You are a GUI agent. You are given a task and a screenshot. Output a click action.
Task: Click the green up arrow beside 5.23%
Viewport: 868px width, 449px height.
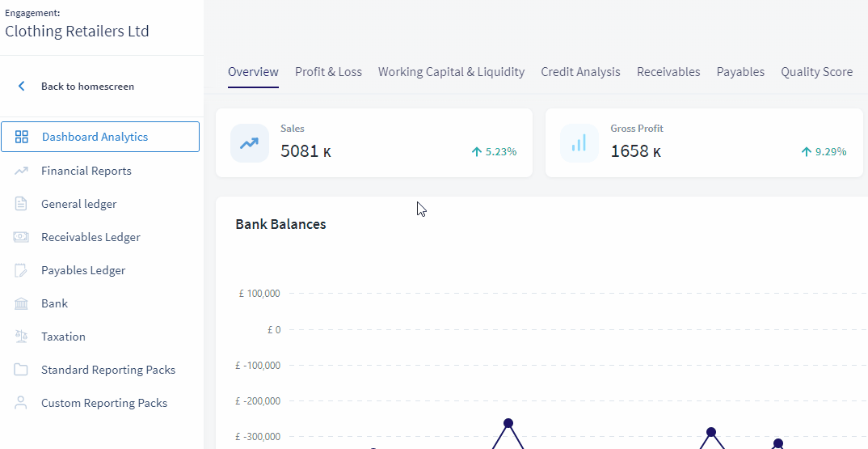[x=477, y=151]
